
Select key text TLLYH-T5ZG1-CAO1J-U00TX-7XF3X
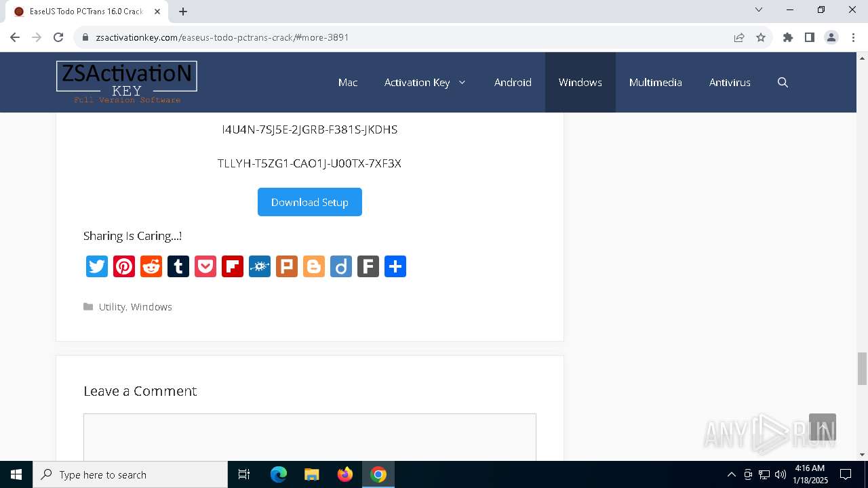coord(309,163)
